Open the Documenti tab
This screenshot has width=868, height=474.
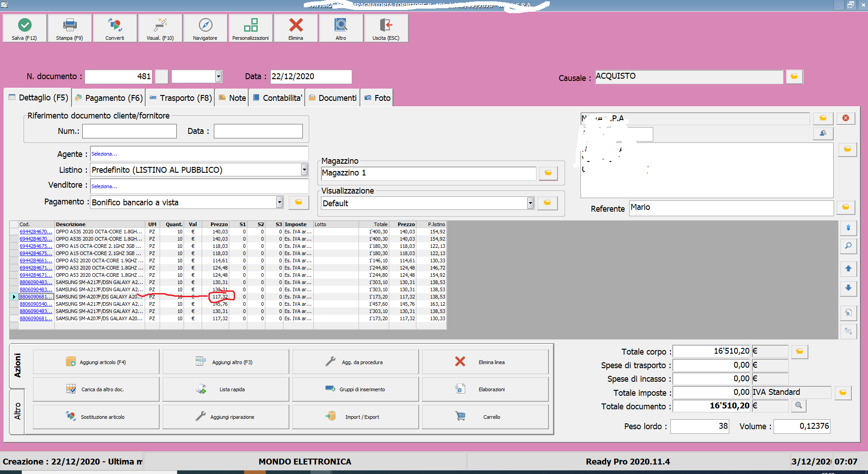click(x=332, y=98)
